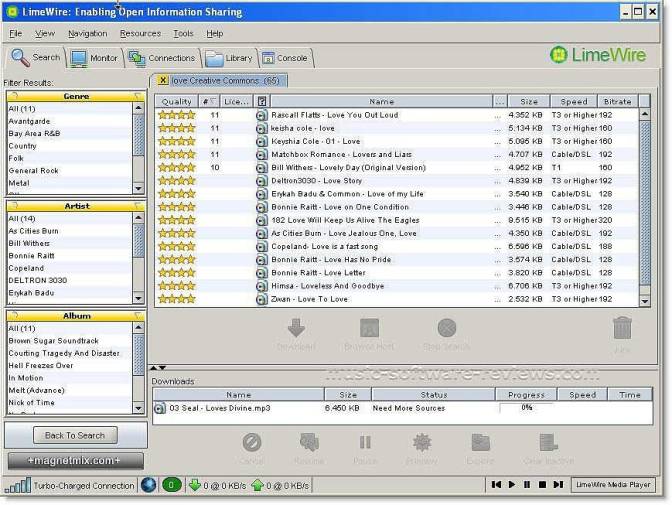Click the audio icon beside Rascall Flatts row
672x505 pixels.
coord(261,115)
